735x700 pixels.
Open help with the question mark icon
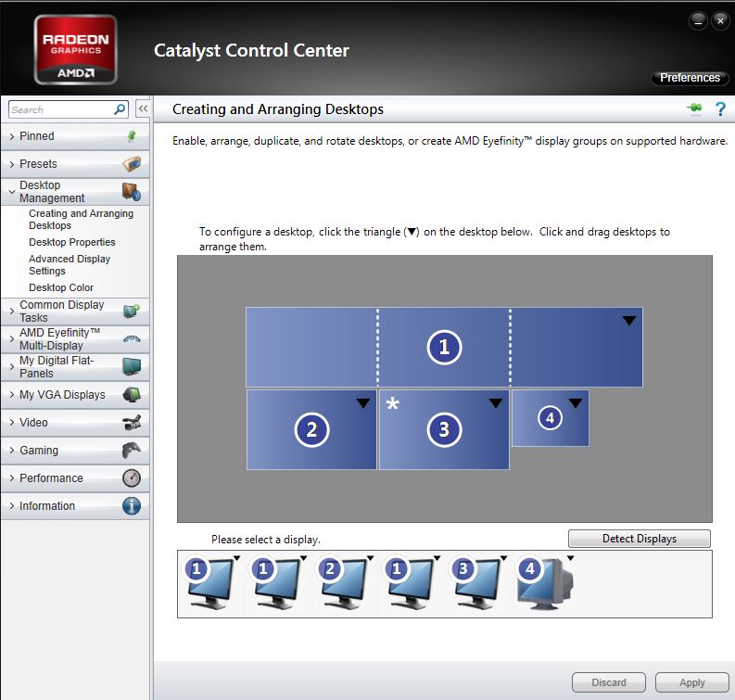pyautogui.click(x=720, y=108)
